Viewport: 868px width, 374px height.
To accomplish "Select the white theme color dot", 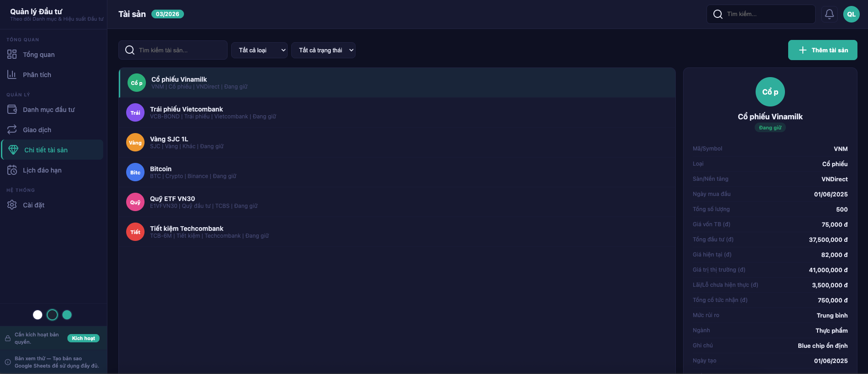I will pos(38,315).
